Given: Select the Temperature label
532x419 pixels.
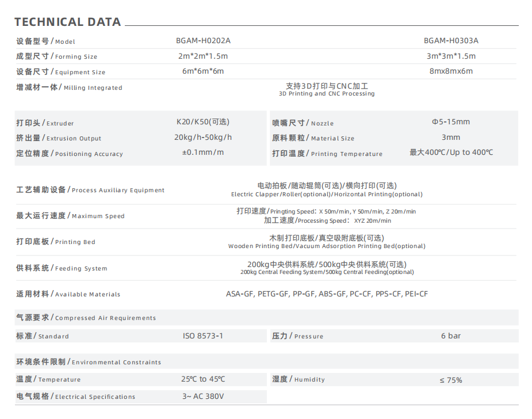Looking at the screenshot, I should (48, 379).
